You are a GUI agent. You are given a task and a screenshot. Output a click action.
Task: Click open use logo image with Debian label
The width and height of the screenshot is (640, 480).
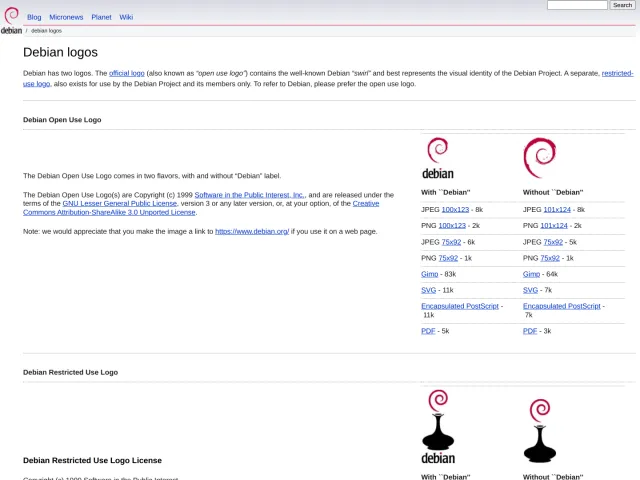point(438,158)
